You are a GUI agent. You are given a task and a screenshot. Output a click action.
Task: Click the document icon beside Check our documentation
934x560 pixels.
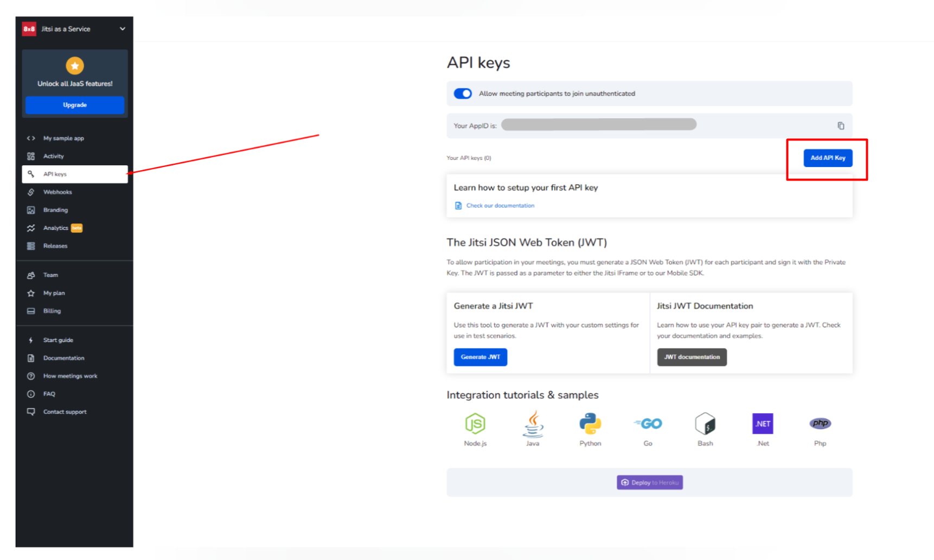click(x=458, y=205)
